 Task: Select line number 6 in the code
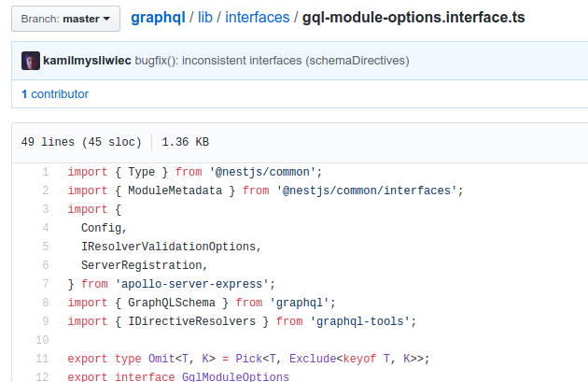pyautogui.click(x=46, y=265)
